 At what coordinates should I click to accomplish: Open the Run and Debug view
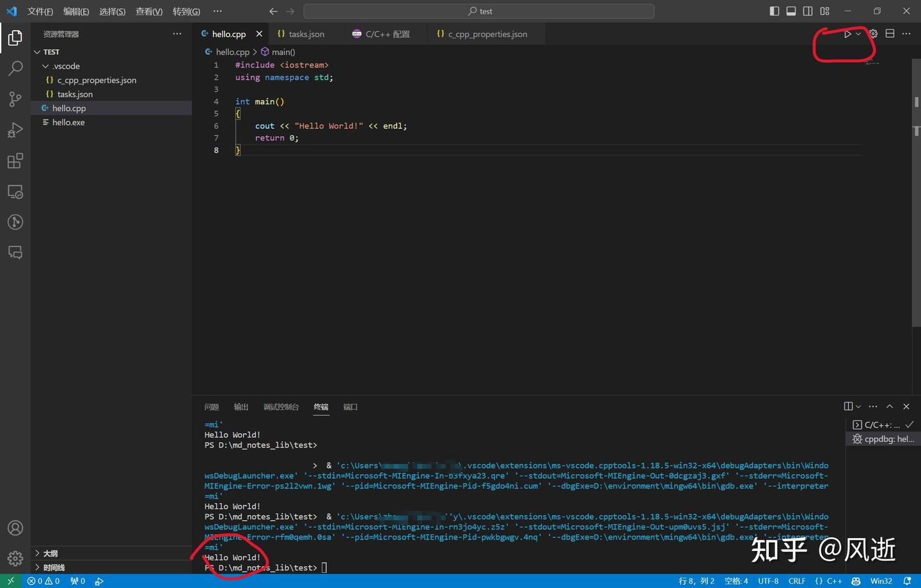[x=15, y=130]
